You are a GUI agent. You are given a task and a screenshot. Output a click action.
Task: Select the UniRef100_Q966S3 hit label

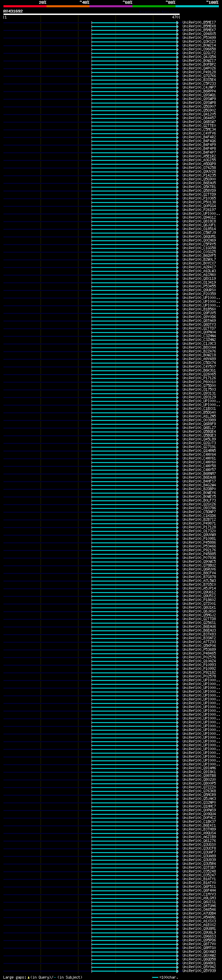199,936
